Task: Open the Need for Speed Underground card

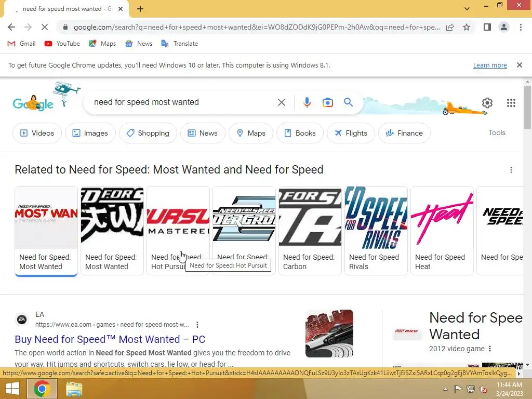Action: (x=244, y=231)
